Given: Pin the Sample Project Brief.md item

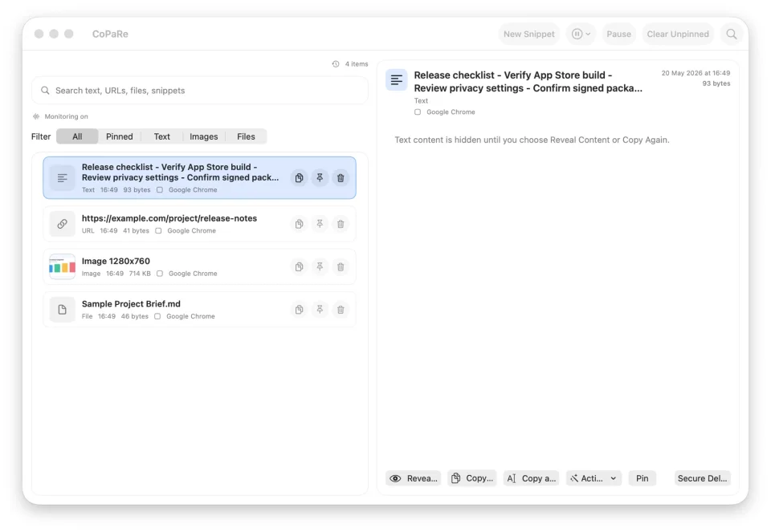Looking at the screenshot, I should tap(320, 310).
